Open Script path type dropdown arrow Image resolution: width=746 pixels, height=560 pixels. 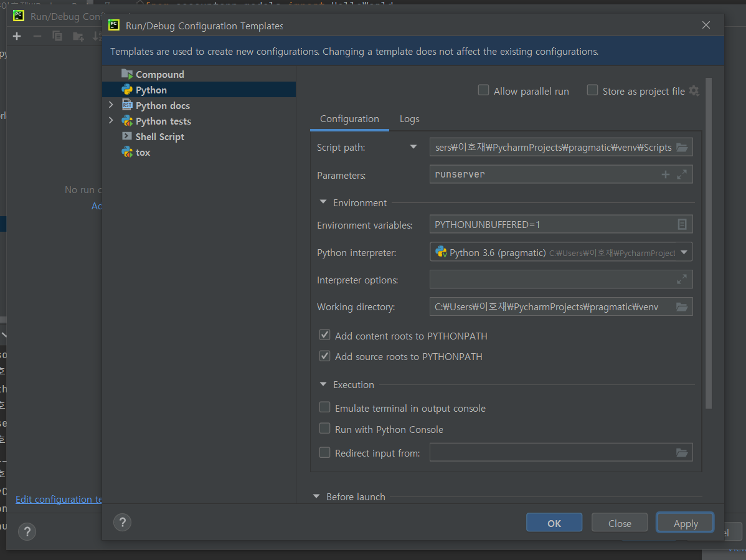tap(413, 147)
